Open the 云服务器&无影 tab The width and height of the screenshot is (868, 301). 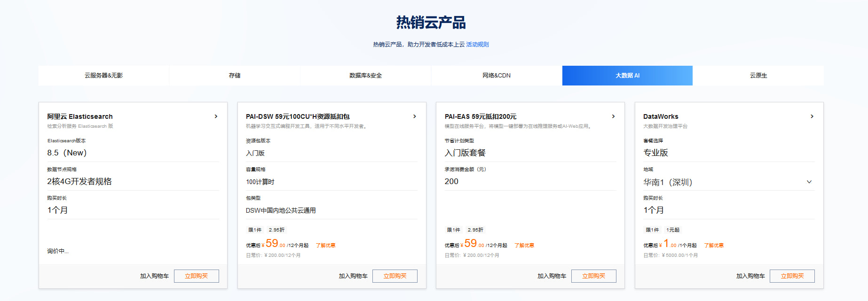point(103,76)
